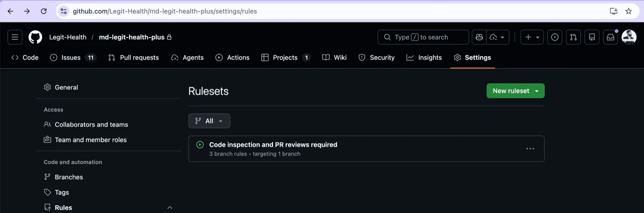Image resolution: width=644 pixels, height=213 pixels.
Task: Collapse the Rules sidebar section
Action: pos(169,207)
